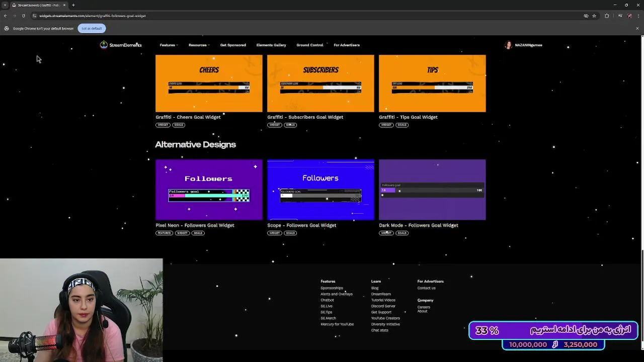Open a new browser tab with plus

tap(73, 5)
